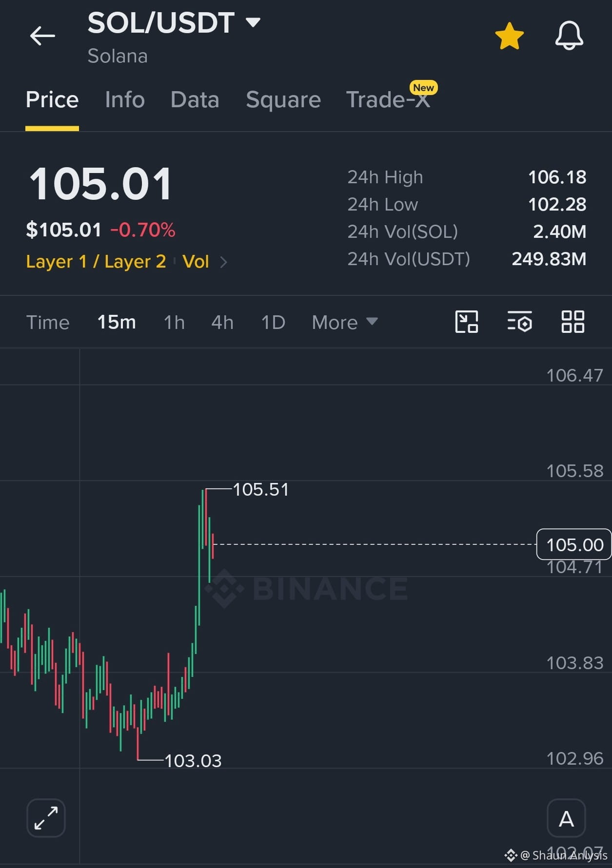Open the Square tab
The width and height of the screenshot is (612, 868).
point(283,100)
